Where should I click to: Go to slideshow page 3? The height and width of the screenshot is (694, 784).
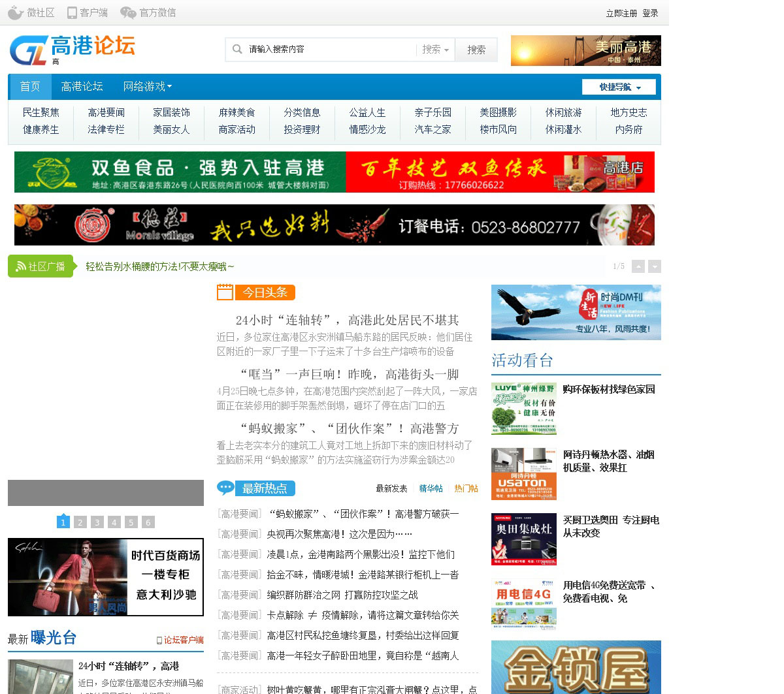click(97, 522)
